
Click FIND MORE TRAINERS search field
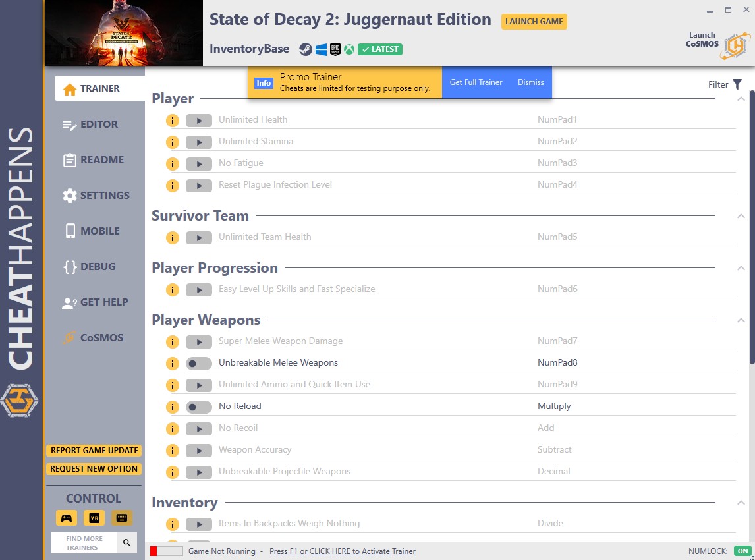[84, 543]
